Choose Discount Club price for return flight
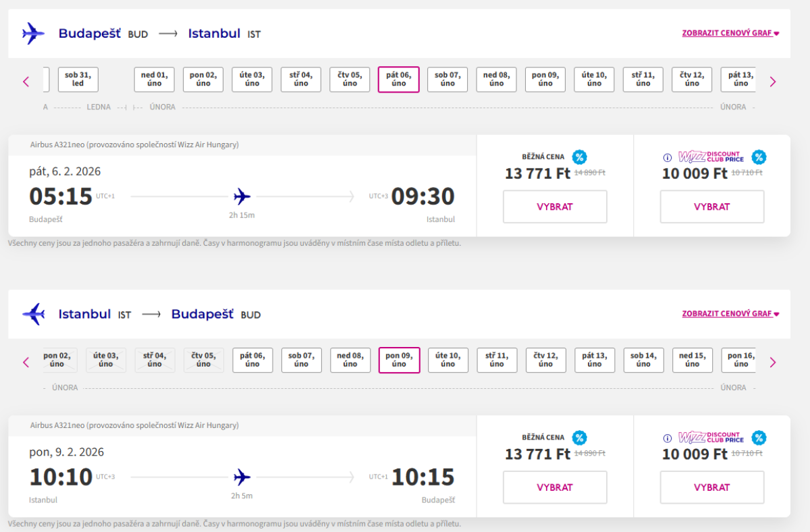The width and height of the screenshot is (810, 532). 711,487
